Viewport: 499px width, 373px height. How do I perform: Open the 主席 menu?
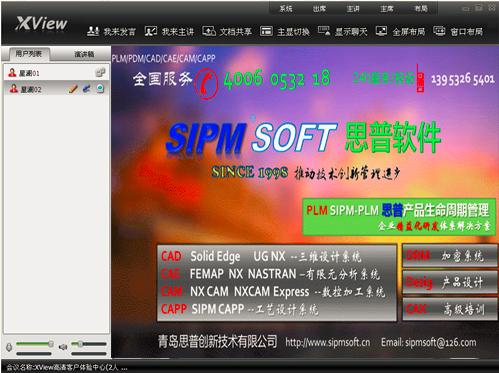(387, 9)
